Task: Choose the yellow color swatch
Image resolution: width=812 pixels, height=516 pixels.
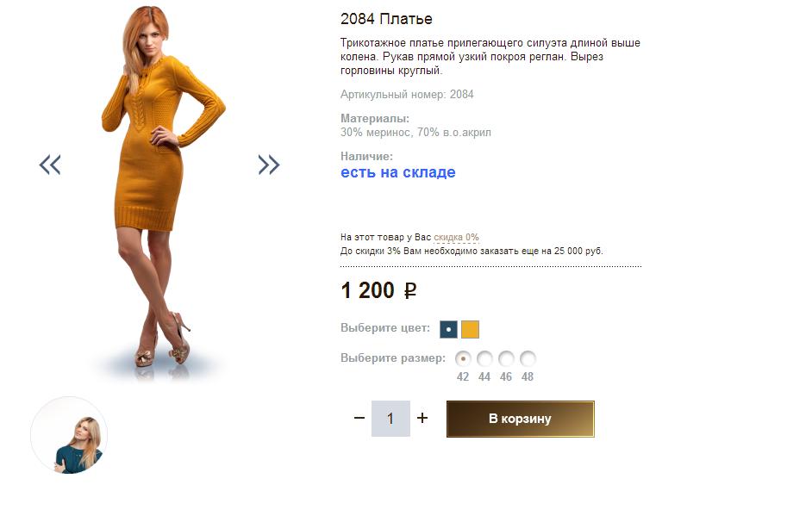Action: tap(470, 329)
